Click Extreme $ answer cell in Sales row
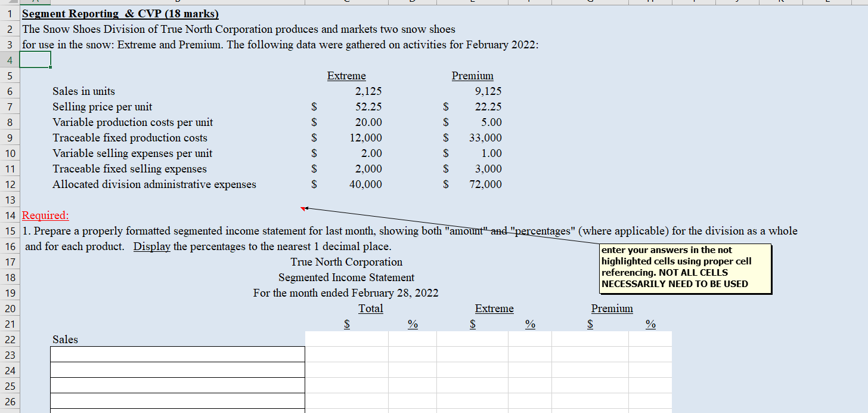868x413 pixels. (x=473, y=340)
